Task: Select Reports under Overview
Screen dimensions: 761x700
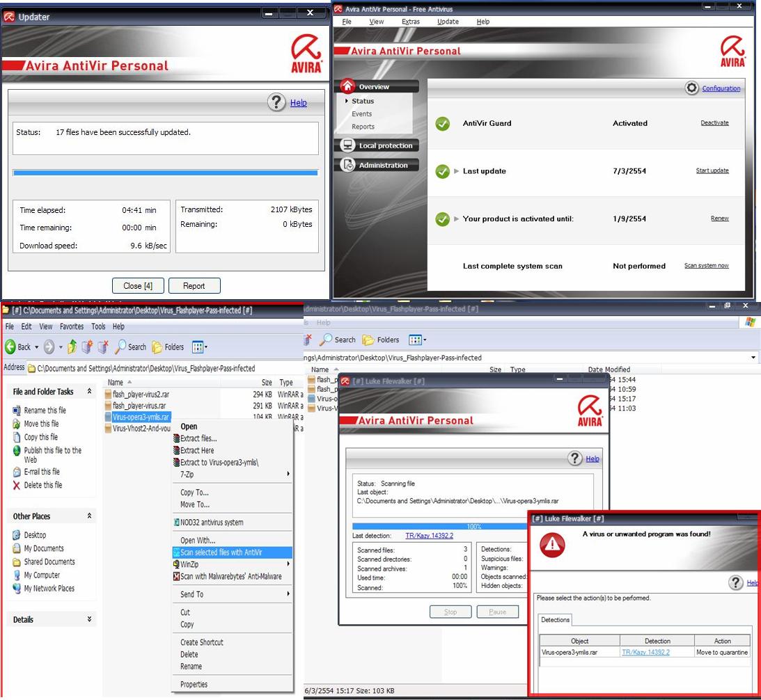Action: tap(363, 126)
